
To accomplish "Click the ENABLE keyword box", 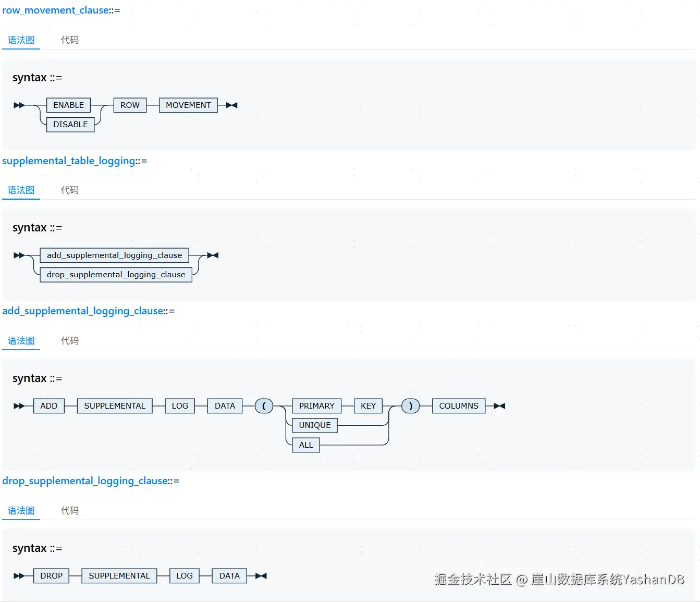I will pos(68,105).
